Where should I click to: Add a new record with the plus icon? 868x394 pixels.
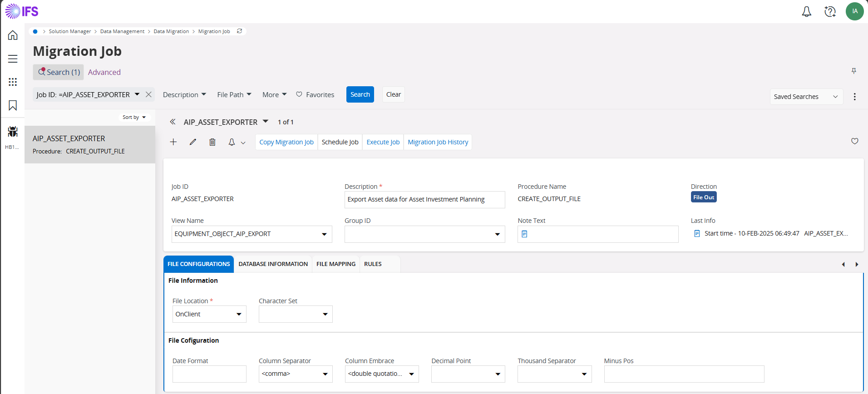point(173,142)
